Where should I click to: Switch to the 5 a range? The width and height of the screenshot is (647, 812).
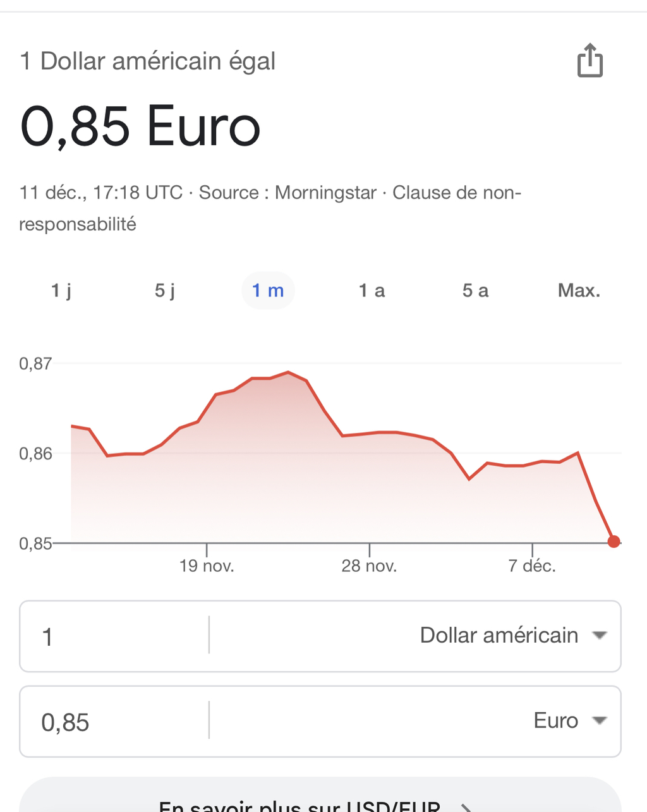pos(475,291)
